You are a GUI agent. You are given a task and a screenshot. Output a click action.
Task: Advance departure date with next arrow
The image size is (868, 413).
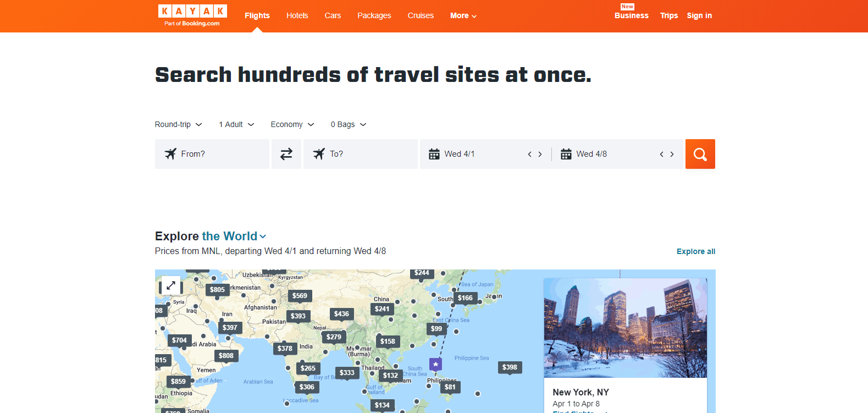click(x=540, y=155)
